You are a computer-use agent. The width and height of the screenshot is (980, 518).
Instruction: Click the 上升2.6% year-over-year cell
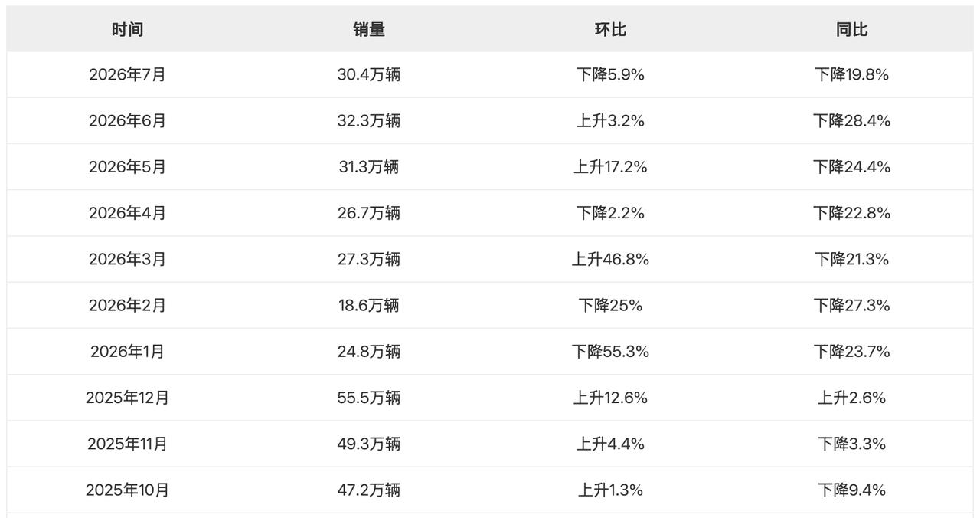click(851, 398)
